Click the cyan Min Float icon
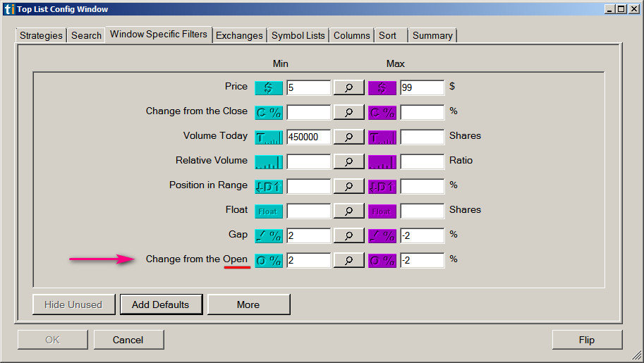 click(269, 211)
